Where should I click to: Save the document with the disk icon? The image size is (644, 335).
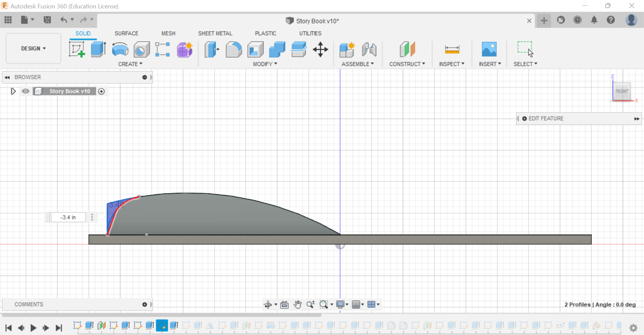(x=47, y=20)
